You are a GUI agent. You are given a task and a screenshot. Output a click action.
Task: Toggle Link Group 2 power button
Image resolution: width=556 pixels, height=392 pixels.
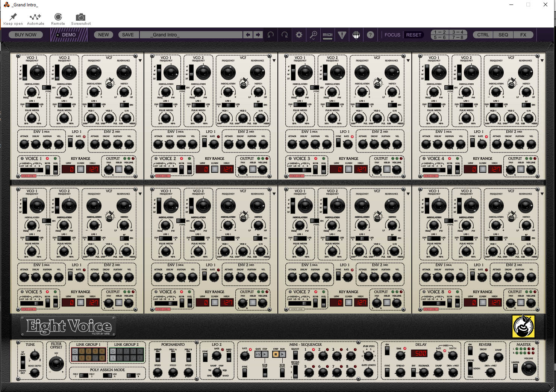113,351
